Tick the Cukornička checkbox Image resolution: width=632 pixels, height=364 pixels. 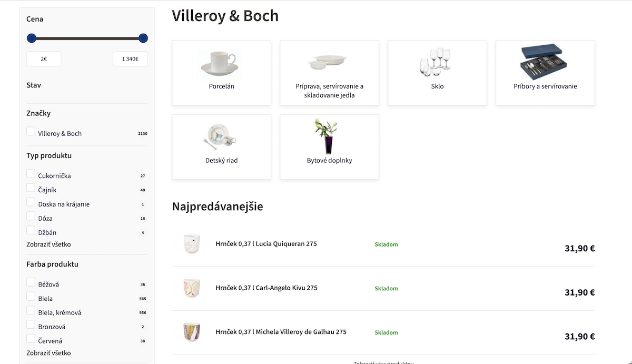[x=31, y=173]
